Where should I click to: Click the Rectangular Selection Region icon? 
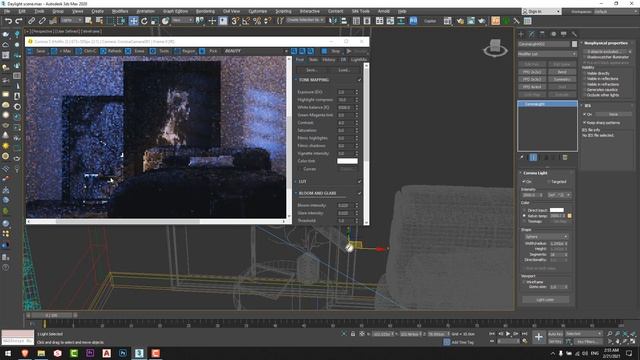coord(110,21)
